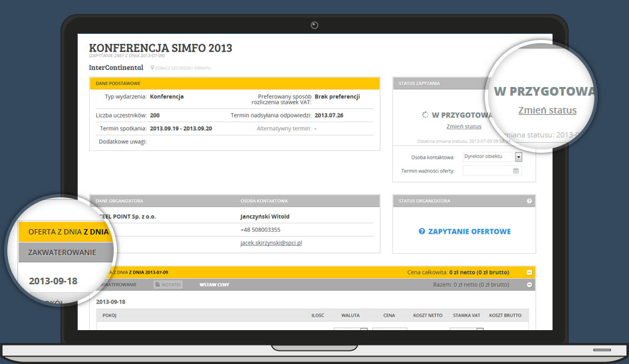Viewport: 629px width, 364px height.
Task: Click the Razem: 0 zł netto subtotal
Action: tap(471, 285)
